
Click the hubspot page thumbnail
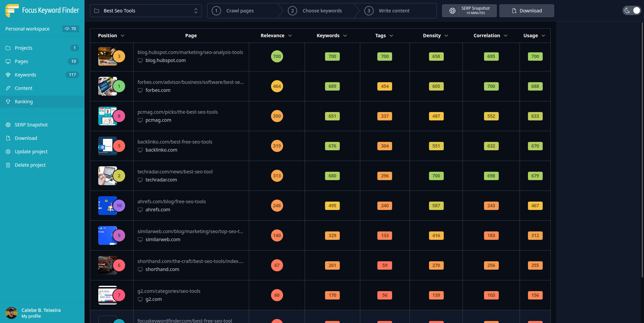[108, 56]
